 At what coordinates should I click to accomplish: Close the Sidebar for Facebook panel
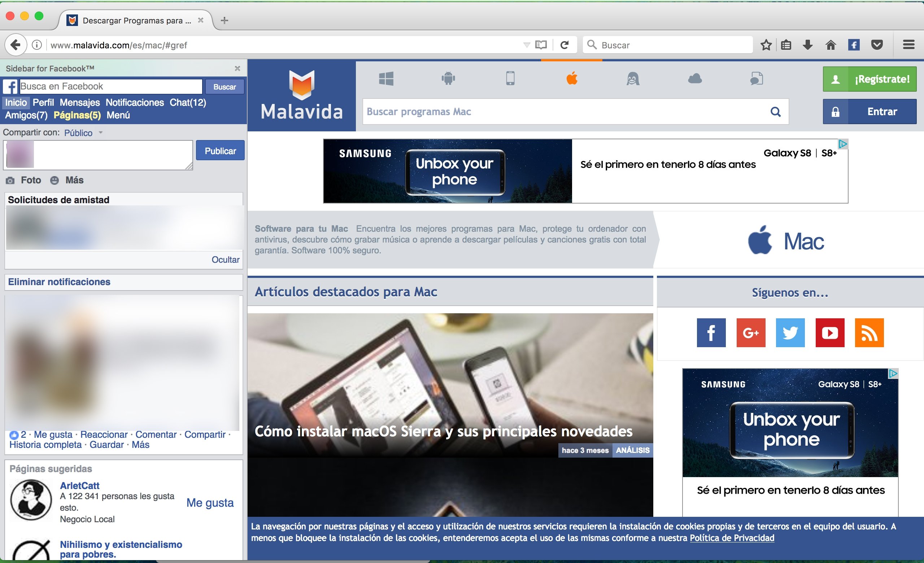point(237,68)
